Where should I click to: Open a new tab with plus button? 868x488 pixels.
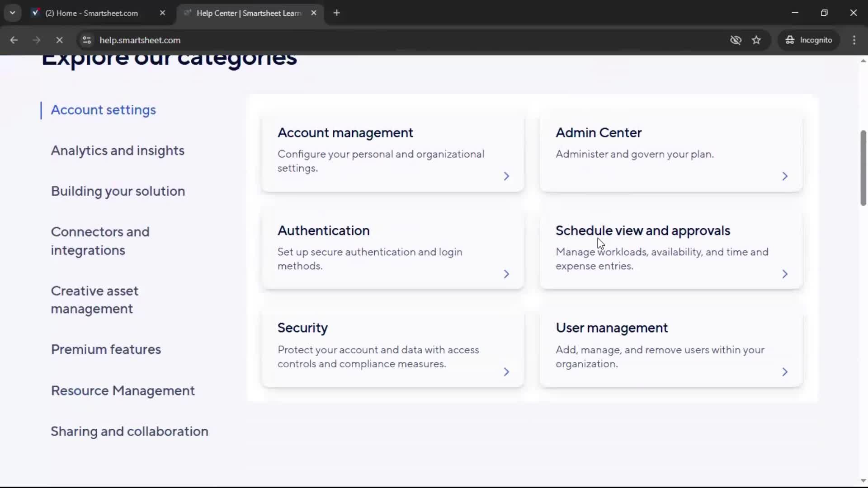(x=336, y=13)
